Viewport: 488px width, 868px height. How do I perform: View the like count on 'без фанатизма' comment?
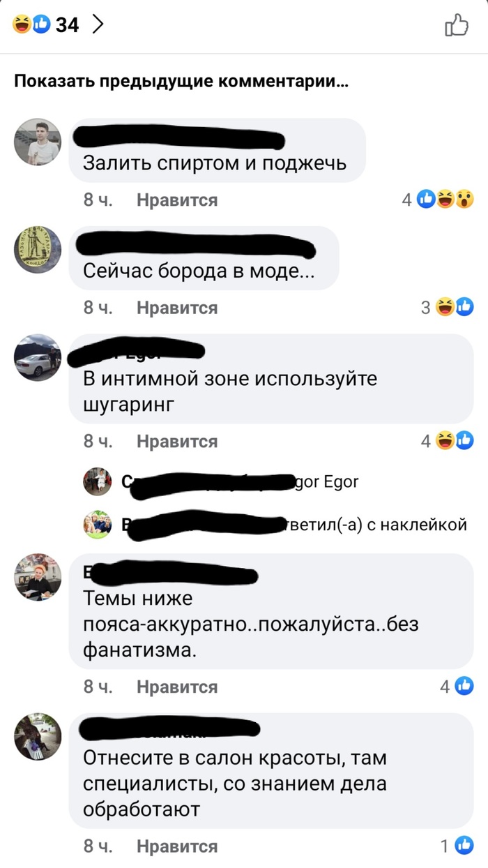click(457, 687)
